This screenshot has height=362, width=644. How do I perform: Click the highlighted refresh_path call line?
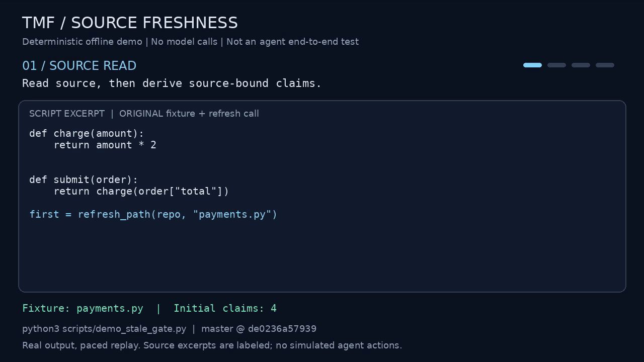[x=153, y=214]
